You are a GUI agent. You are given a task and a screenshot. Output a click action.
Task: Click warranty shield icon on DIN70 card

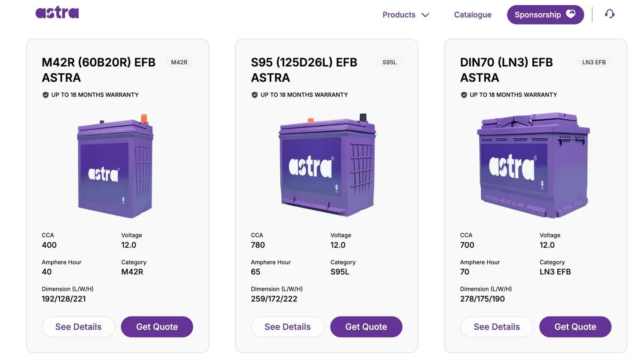pos(464,95)
